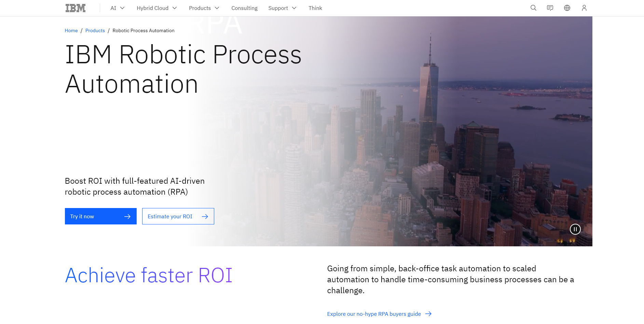644x324 pixels.
Task: Open the Think menu item
Action: click(x=315, y=8)
